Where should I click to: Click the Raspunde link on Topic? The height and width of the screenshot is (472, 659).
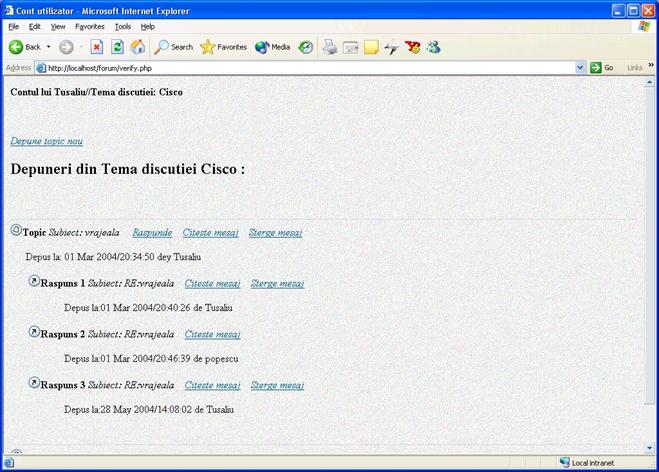point(152,232)
